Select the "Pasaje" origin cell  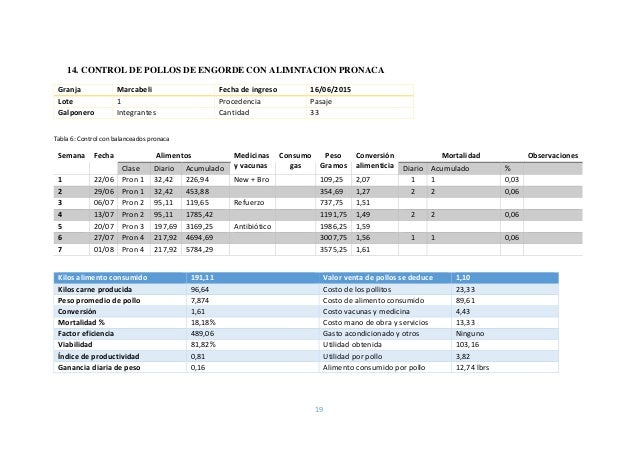coord(321,101)
